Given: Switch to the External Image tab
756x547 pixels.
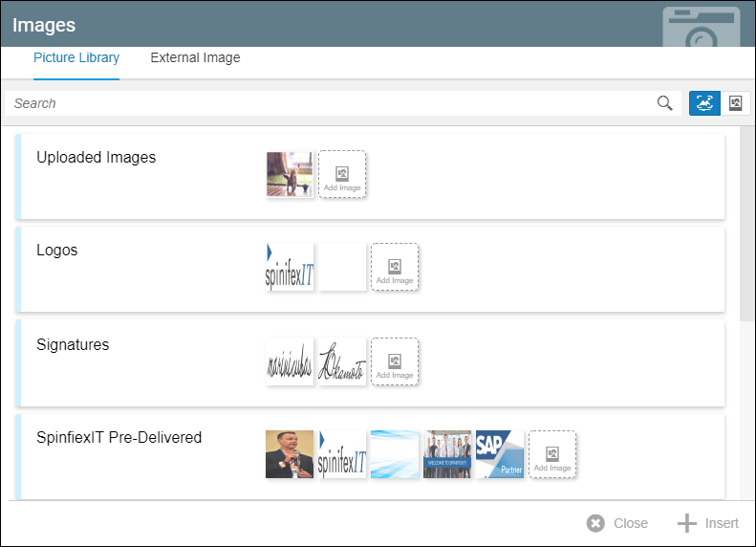Looking at the screenshot, I should click(x=195, y=58).
